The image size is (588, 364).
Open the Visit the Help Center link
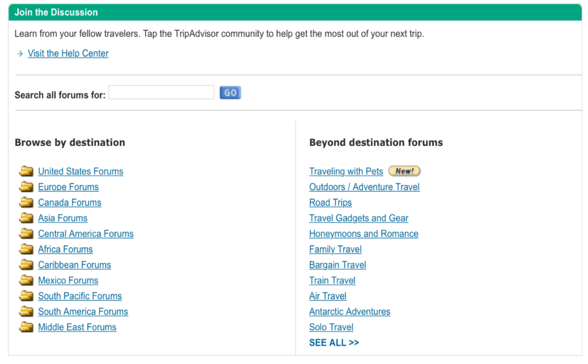click(x=68, y=53)
